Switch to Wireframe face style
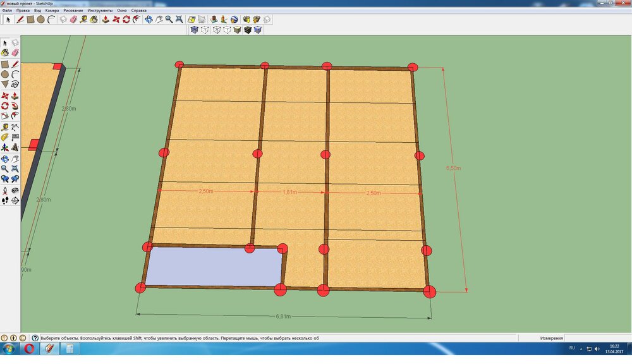The width and height of the screenshot is (632, 364). 217,30
